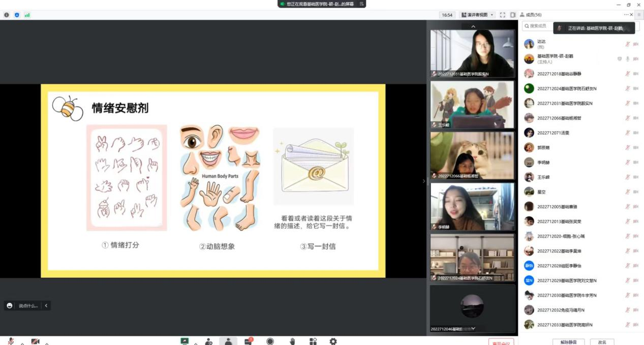Open the settings gear in bottom toolbar
The width and height of the screenshot is (644, 345).
[333, 341]
